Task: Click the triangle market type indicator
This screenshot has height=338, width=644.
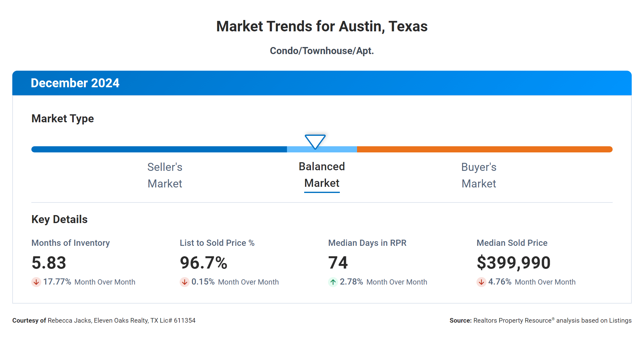Action: coord(315,141)
